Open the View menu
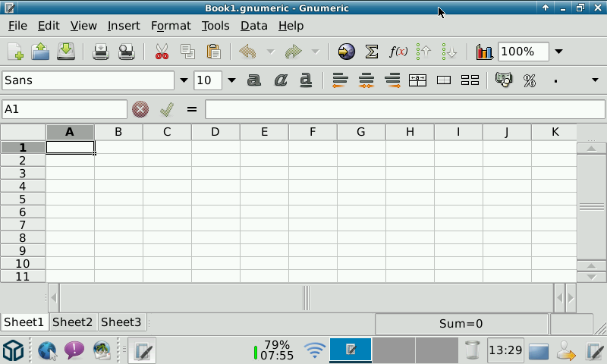Screen dimensions: 607x364 83,26
